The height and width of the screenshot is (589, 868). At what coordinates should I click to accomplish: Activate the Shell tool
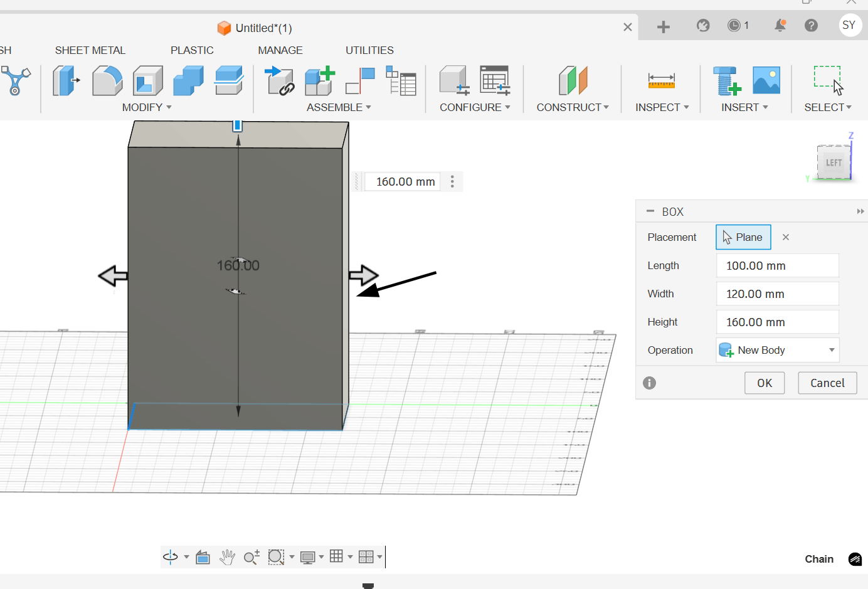[x=148, y=81]
